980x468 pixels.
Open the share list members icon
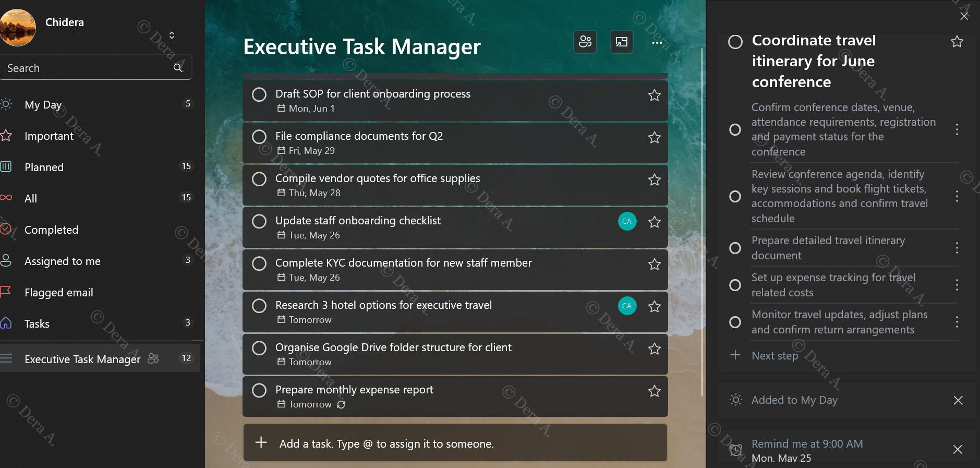(x=585, y=42)
